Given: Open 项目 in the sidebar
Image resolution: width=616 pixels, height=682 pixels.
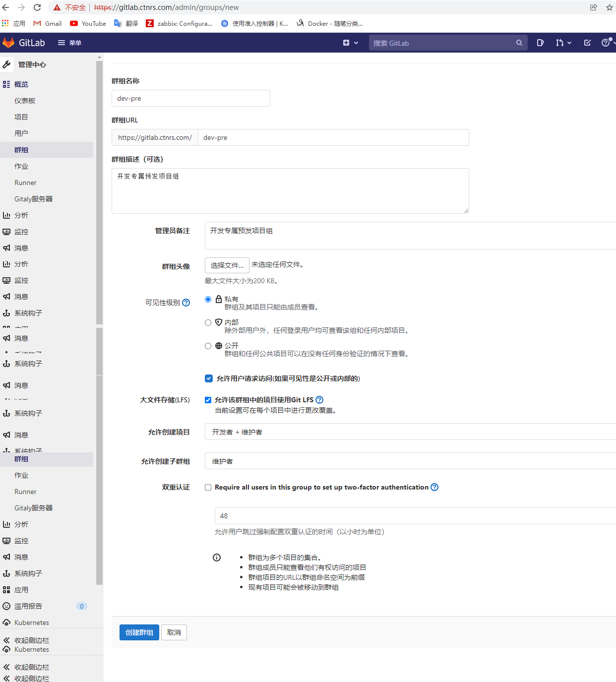Looking at the screenshot, I should [x=21, y=117].
